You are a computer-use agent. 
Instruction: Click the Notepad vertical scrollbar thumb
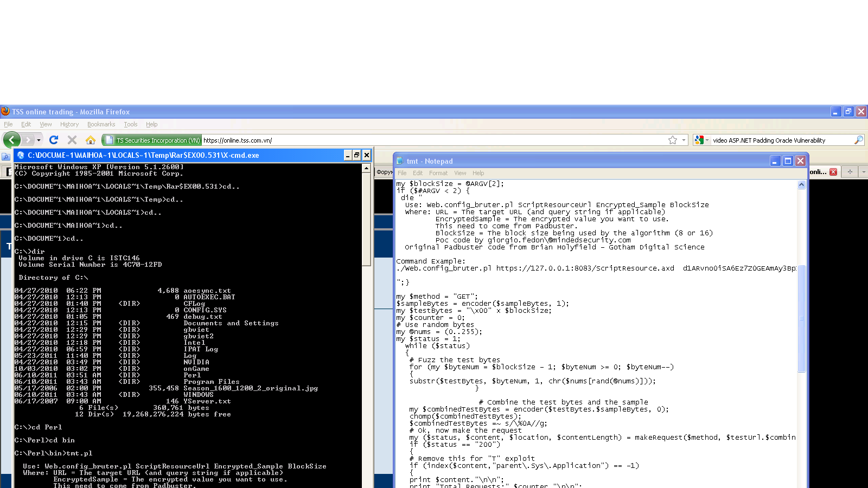pos(802,319)
